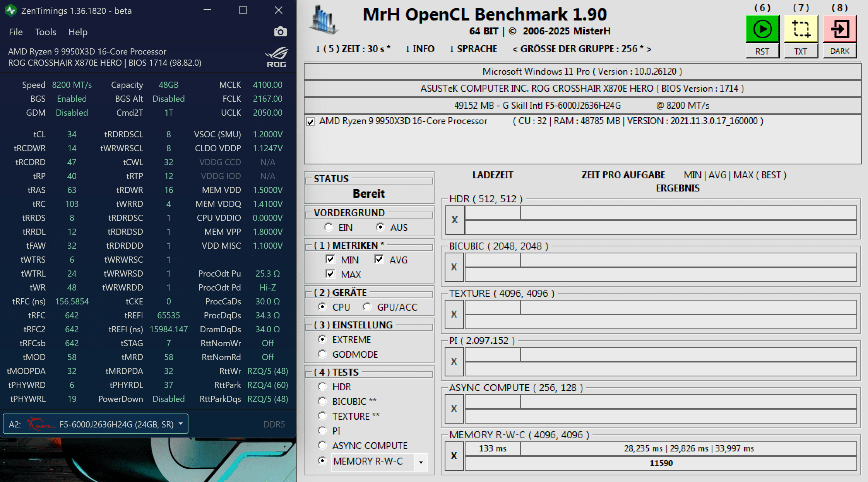Open the Help menu in ZenTimings
868x482 pixels.
coord(78,32)
